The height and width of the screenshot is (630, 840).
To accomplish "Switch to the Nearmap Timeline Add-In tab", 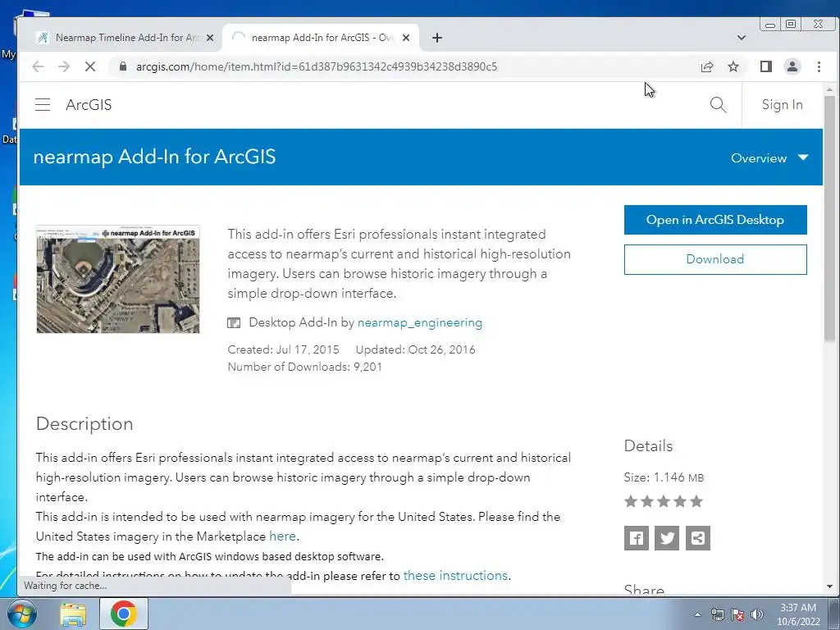I will tap(120, 38).
